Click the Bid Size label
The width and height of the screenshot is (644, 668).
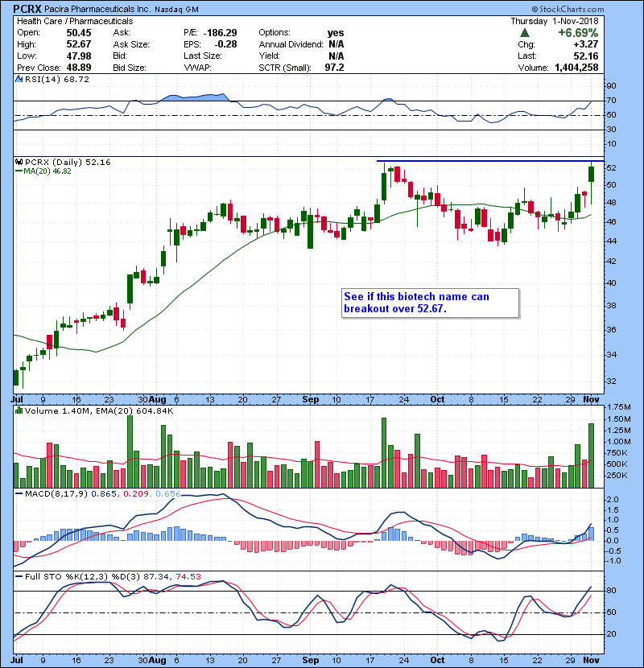coord(130,68)
